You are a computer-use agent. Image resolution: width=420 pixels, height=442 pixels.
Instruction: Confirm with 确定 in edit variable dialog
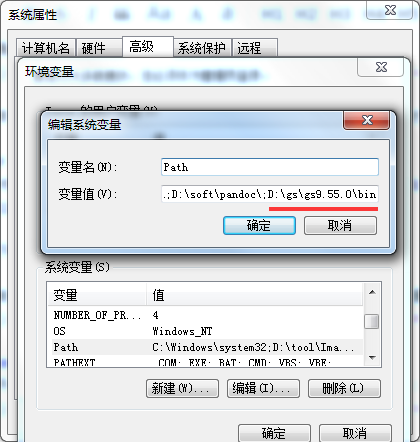click(259, 226)
